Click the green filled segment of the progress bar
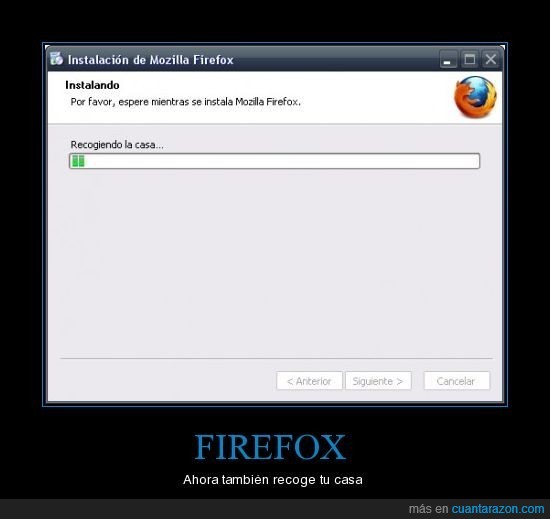The width and height of the screenshot is (550, 519). 78,161
